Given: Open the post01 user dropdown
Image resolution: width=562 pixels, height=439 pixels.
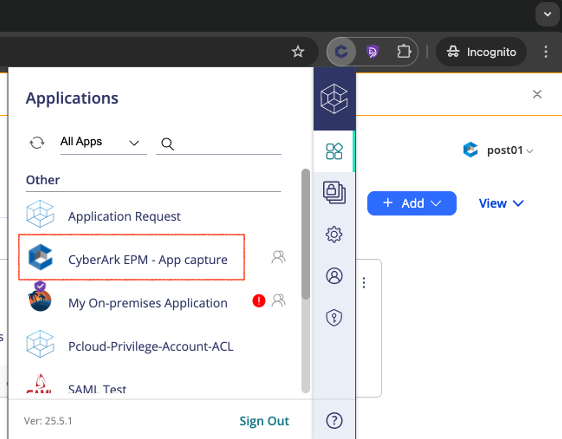Looking at the screenshot, I should 510,150.
